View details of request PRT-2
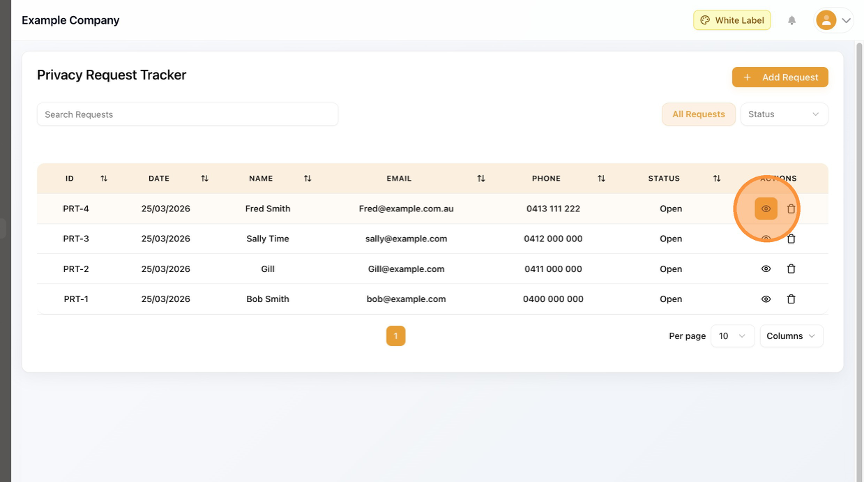 [766, 269]
